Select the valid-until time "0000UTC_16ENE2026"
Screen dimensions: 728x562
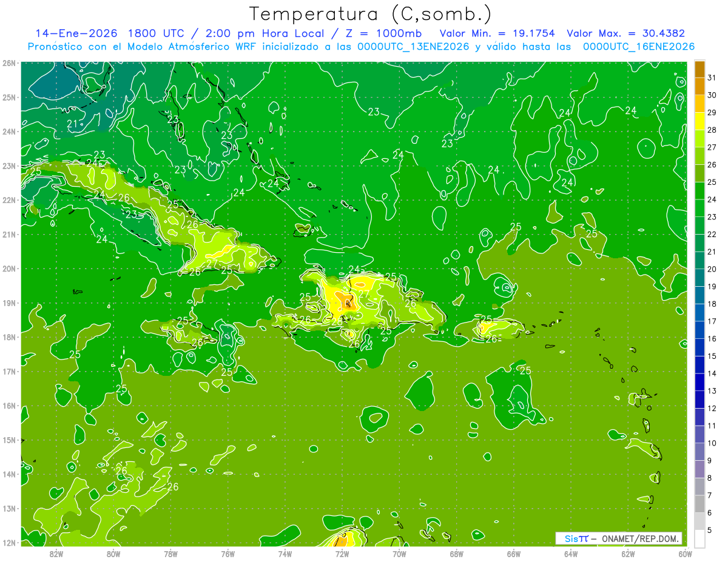[639, 47]
